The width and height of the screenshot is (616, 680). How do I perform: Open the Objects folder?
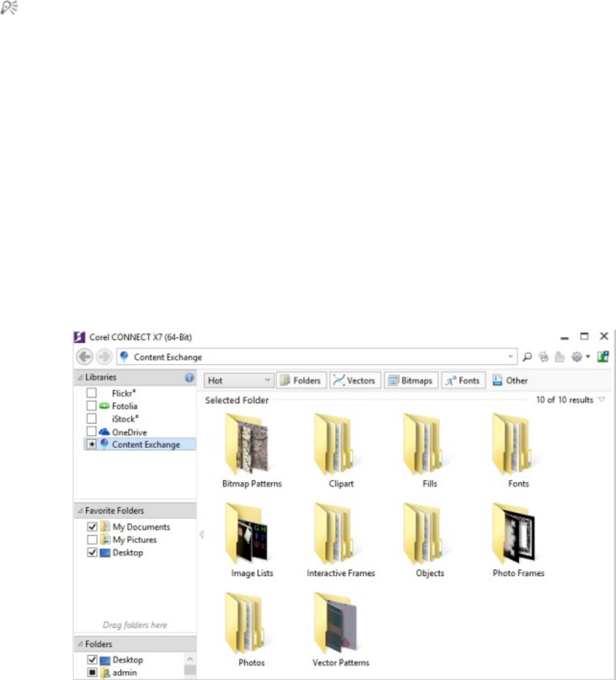tap(430, 540)
